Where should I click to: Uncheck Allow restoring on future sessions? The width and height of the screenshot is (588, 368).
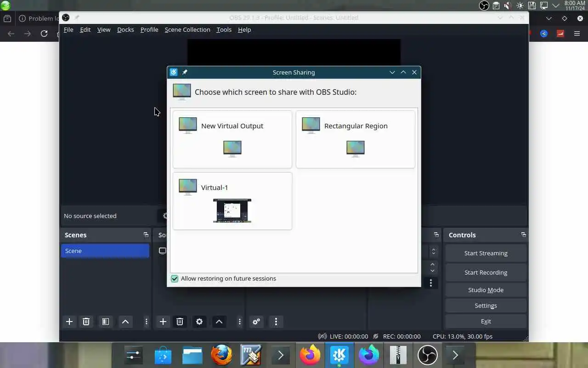tap(175, 278)
